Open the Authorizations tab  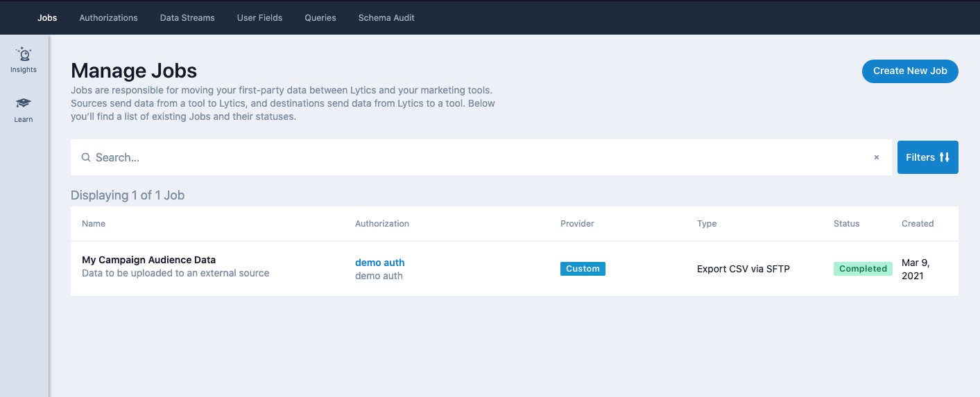(x=108, y=17)
